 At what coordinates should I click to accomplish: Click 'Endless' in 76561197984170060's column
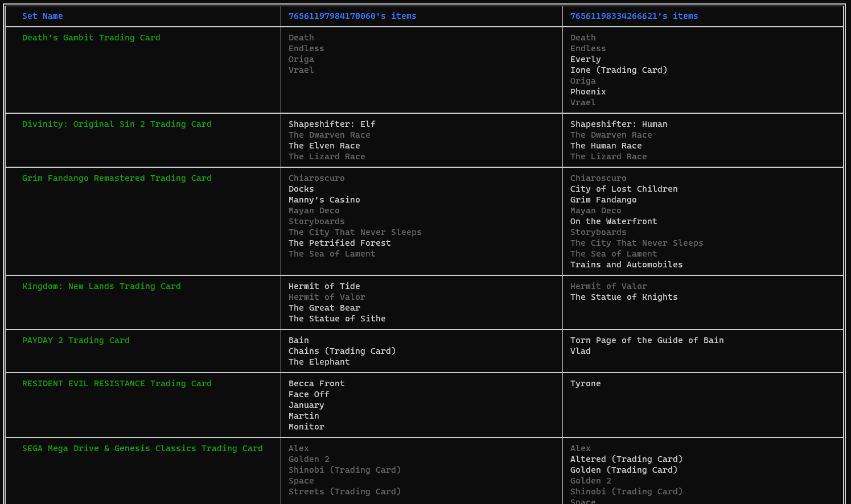point(306,48)
